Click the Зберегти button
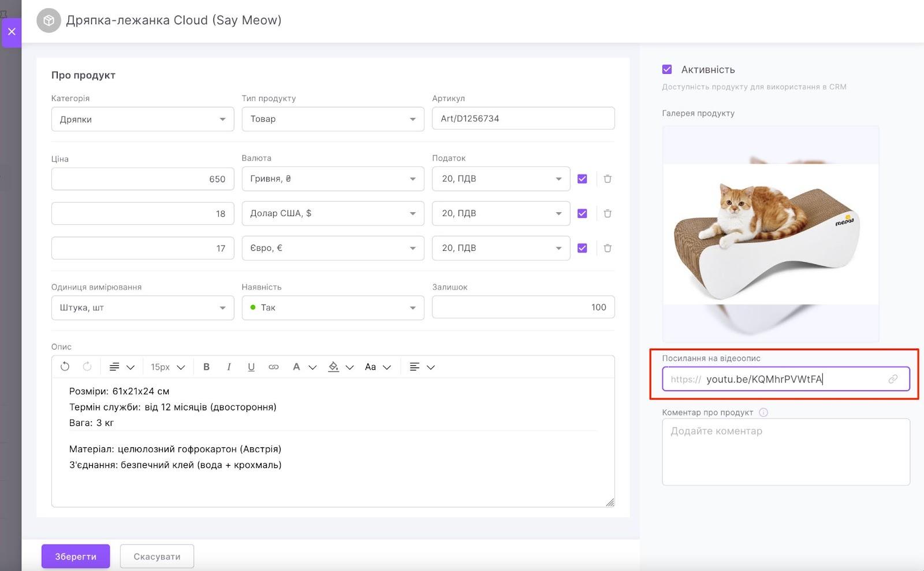 click(76, 557)
